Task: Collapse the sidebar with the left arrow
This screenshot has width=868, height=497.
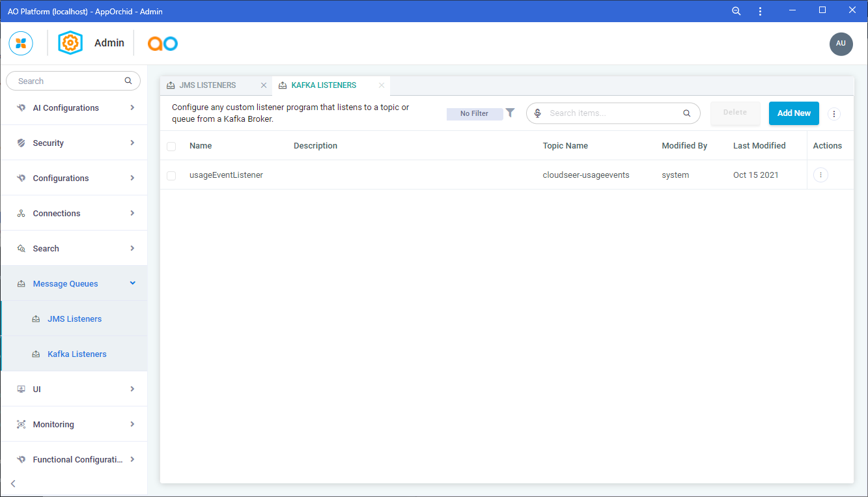Action: coord(13,483)
